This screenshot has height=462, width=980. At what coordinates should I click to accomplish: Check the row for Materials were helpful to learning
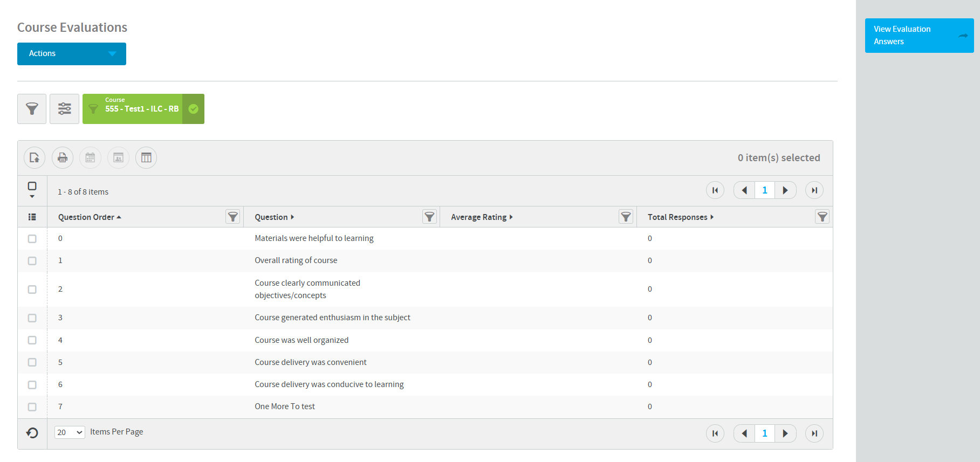(32, 239)
